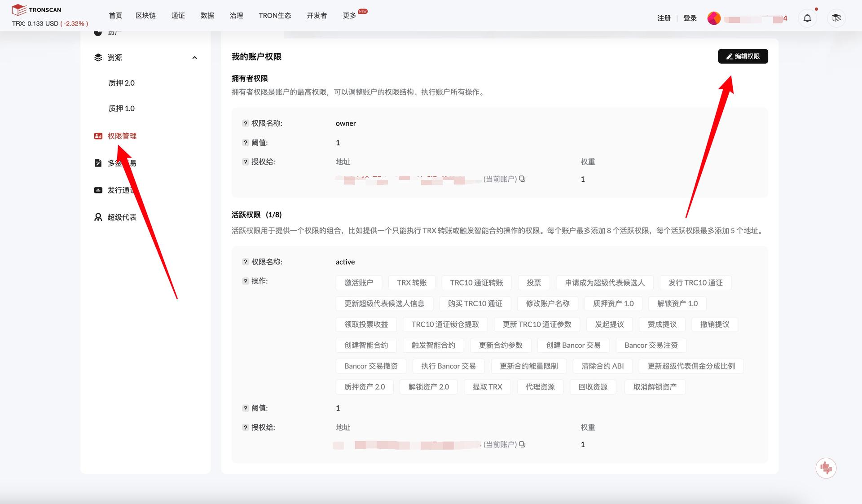Open the TRON生态 menu

pos(275,15)
